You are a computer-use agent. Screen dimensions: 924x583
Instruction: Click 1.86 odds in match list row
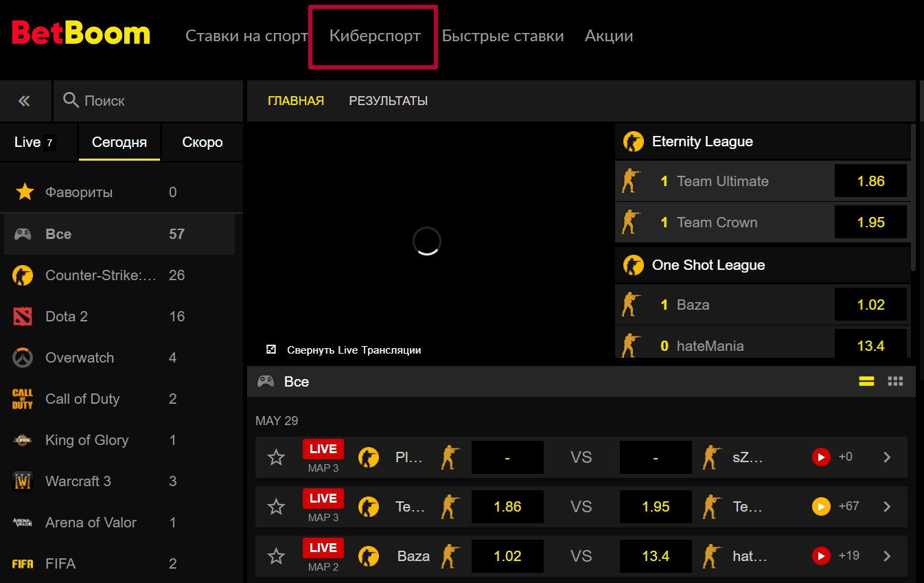(507, 507)
